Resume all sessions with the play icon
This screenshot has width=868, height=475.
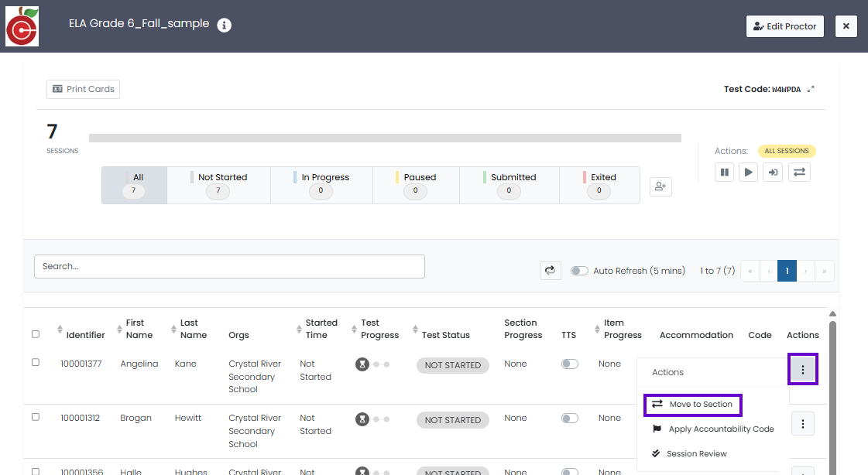[749, 172]
